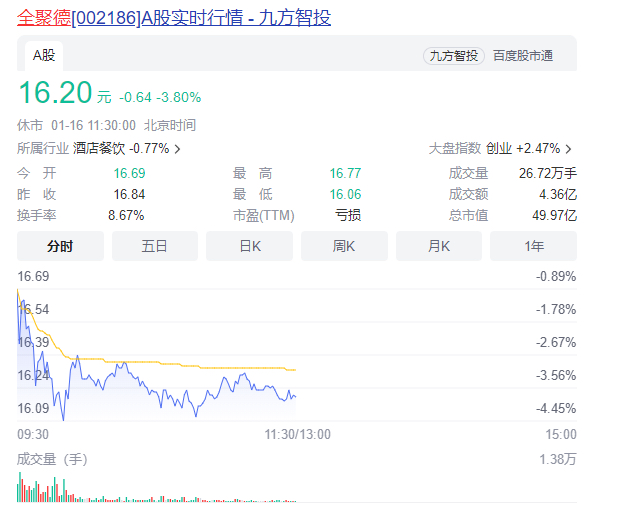Switch to 日K chart tab
This screenshot has height=511, width=638.
point(249,246)
